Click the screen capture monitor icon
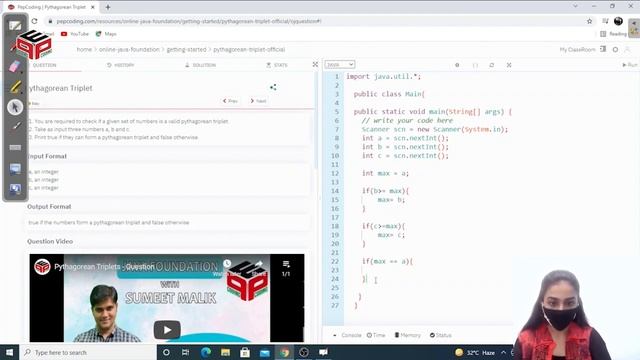This screenshot has height=360, width=640. tap(15, 168)
